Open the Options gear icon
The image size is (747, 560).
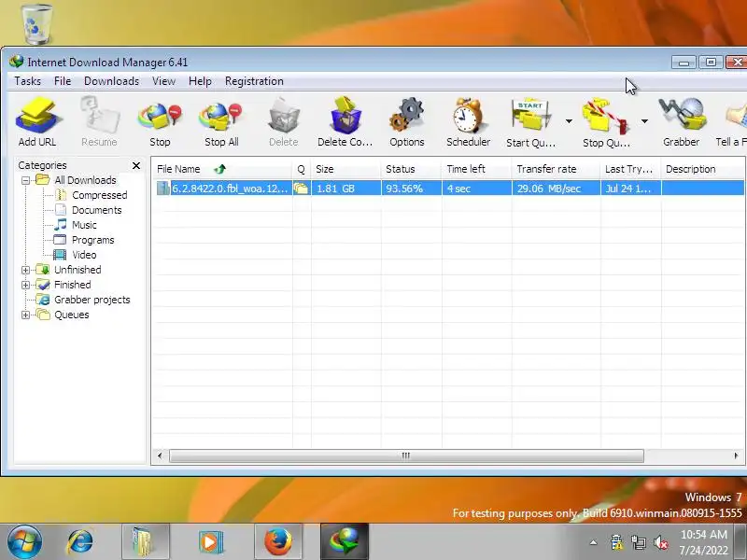pos(407,121)
